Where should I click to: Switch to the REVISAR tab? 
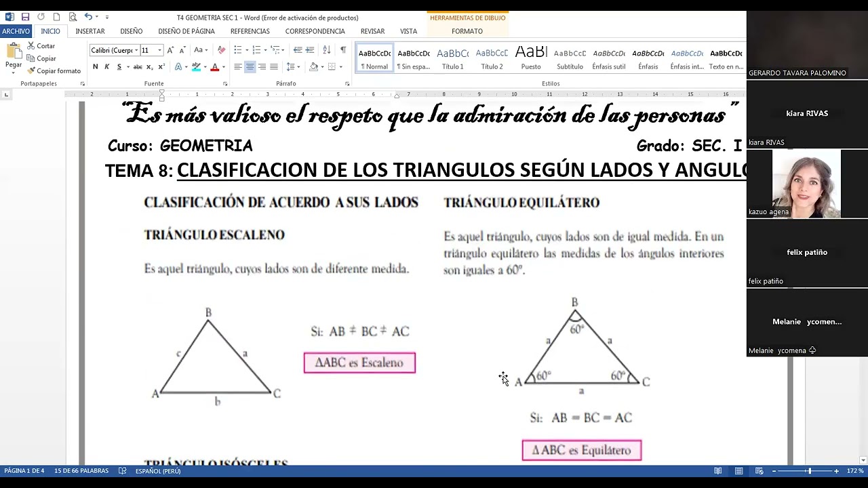pyautogui.click(x=372, y=31)
